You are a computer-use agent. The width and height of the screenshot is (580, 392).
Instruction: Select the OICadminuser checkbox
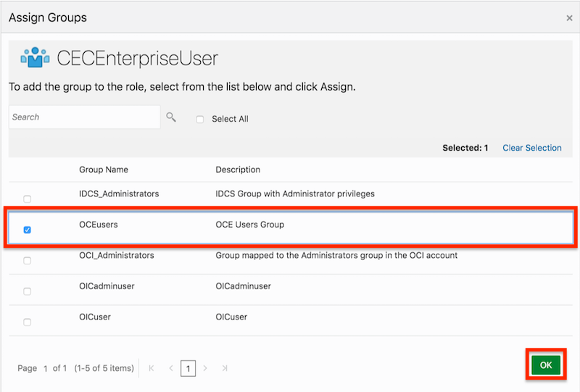tap(28, 291)
